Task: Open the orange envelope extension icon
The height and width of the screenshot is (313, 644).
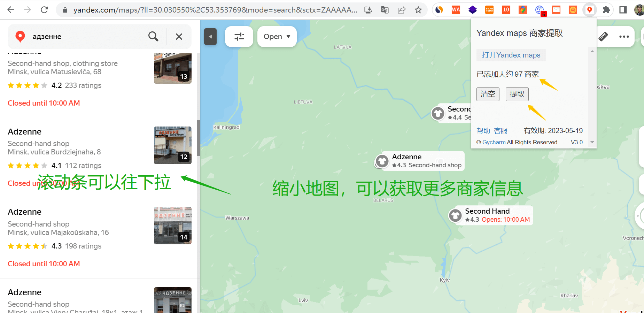Action: (556, 10)
